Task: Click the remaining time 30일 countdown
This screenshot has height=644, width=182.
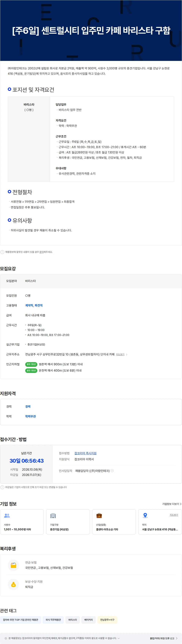Action: (x=27, y=461)
